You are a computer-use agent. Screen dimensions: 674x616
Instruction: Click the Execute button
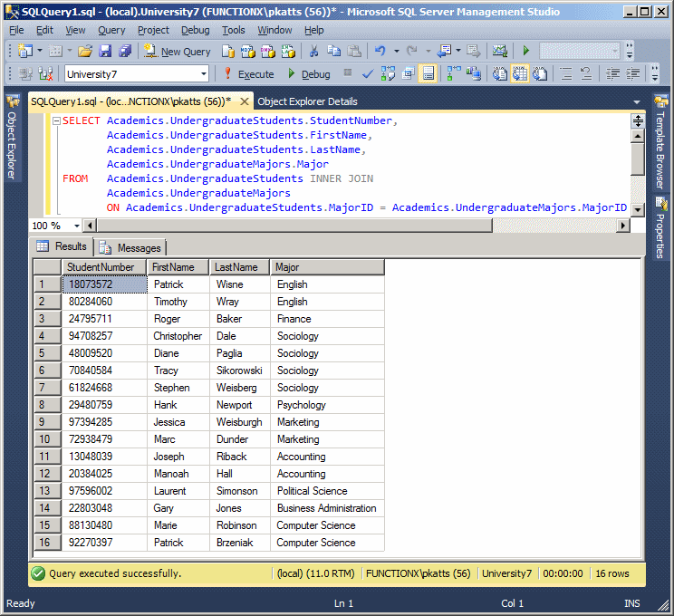click(248, 74)
